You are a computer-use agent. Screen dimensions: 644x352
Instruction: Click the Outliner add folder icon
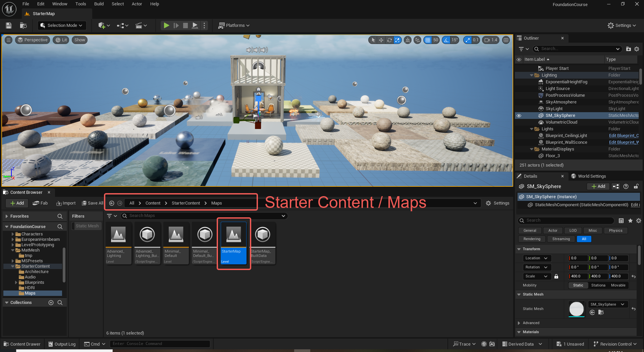click(628, 49)
